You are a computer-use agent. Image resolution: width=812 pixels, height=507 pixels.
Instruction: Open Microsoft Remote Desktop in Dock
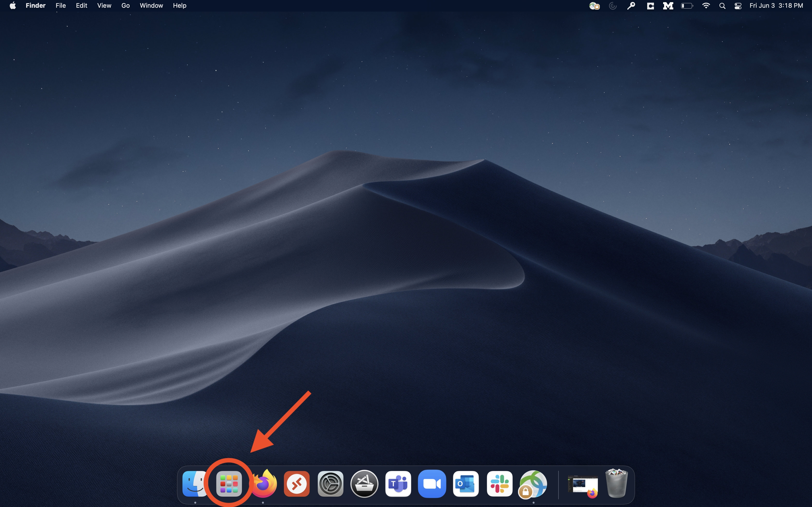point(297,484)
